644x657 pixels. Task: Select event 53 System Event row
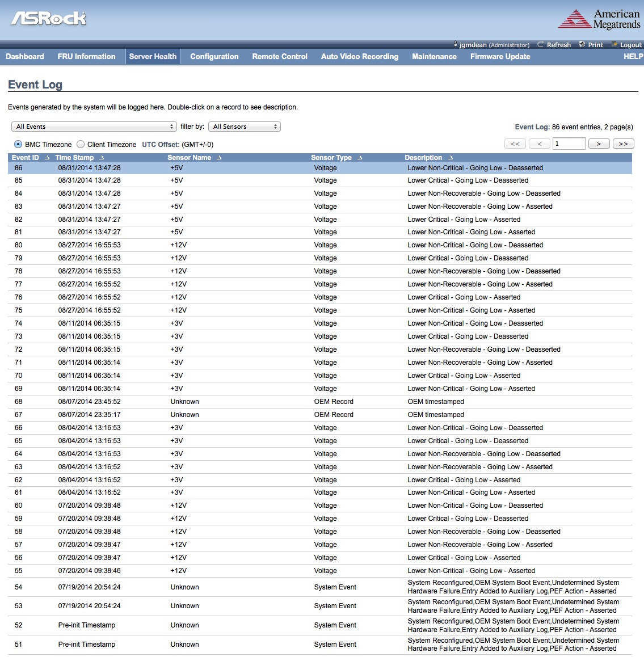tap(319, 607)
